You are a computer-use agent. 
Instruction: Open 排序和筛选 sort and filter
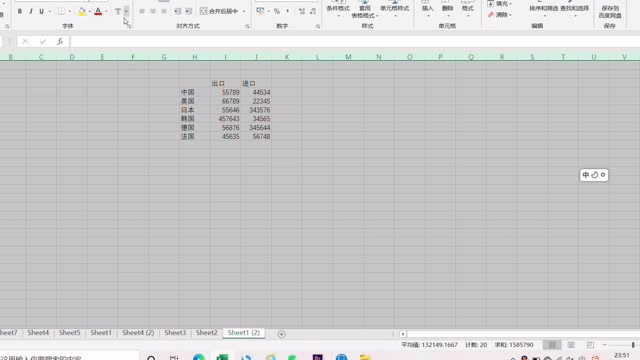point(543,9)
